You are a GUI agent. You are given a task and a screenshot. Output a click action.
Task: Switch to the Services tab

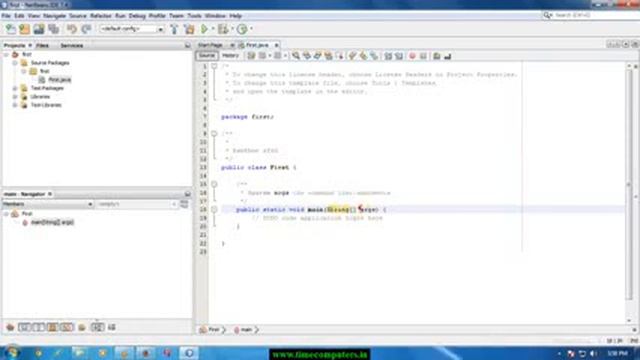pos(71,45)
